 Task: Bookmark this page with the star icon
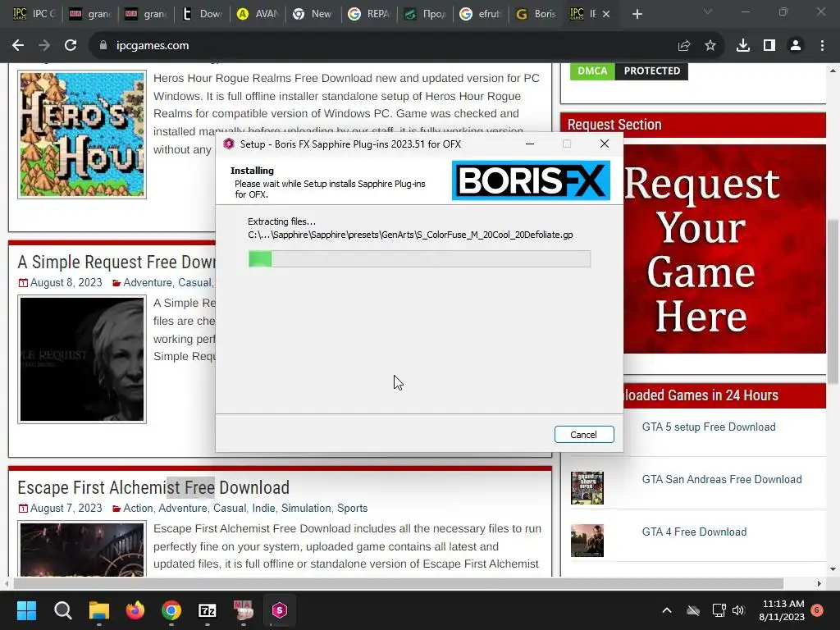[710, 46]
